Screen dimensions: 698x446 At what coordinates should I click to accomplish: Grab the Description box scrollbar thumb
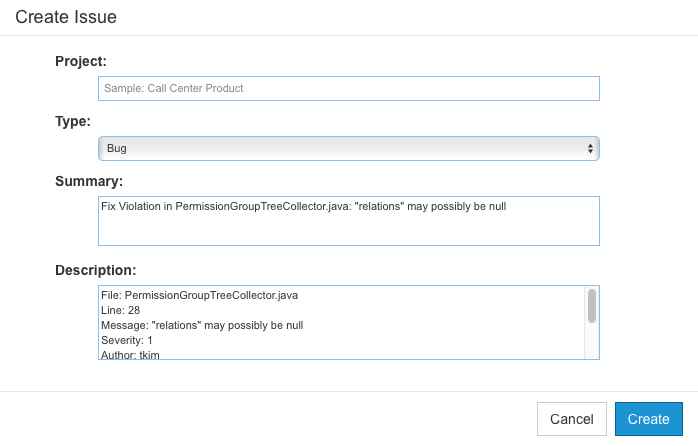point(592,306)
